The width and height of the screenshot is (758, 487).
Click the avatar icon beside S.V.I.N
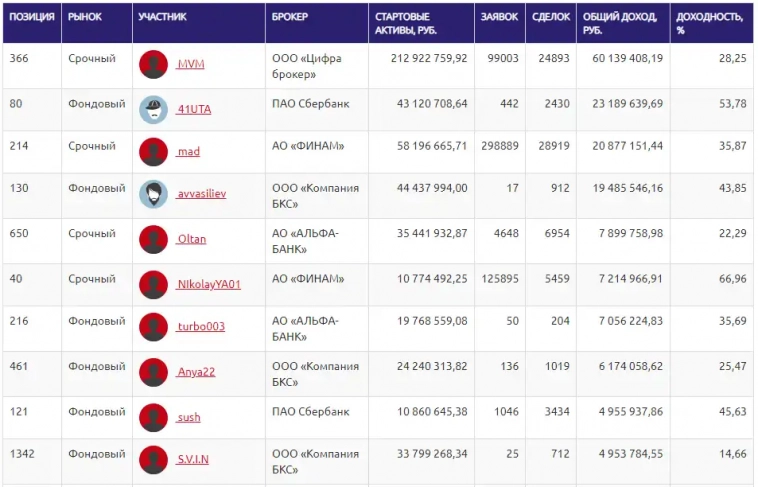click(x=153, y=459)
